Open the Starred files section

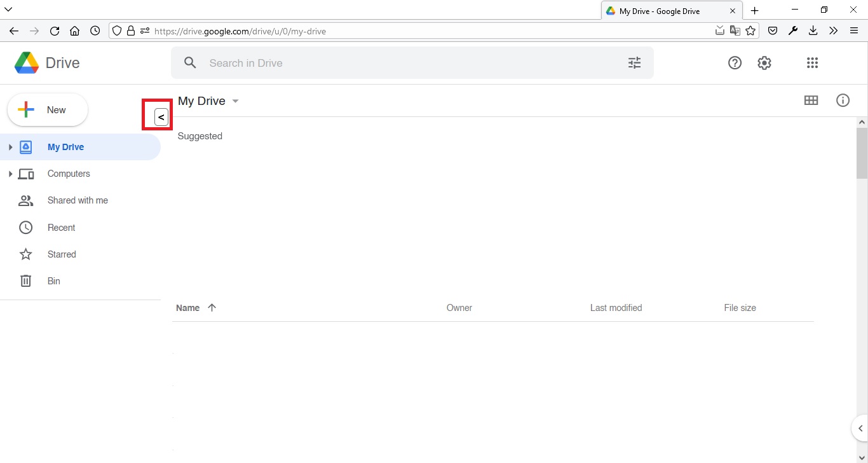coord(62,254)
